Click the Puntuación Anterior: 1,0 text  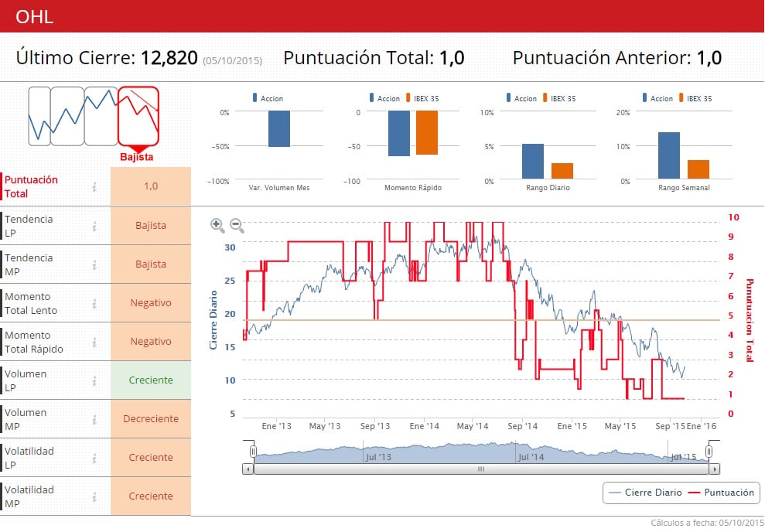(x=617, y=57)
